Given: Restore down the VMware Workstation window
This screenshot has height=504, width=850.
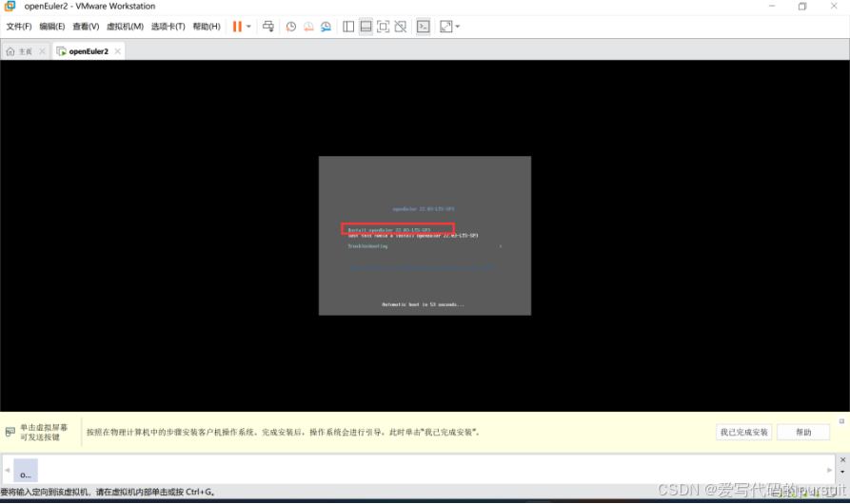Looking at the screenshot, I should click(802, 6).
